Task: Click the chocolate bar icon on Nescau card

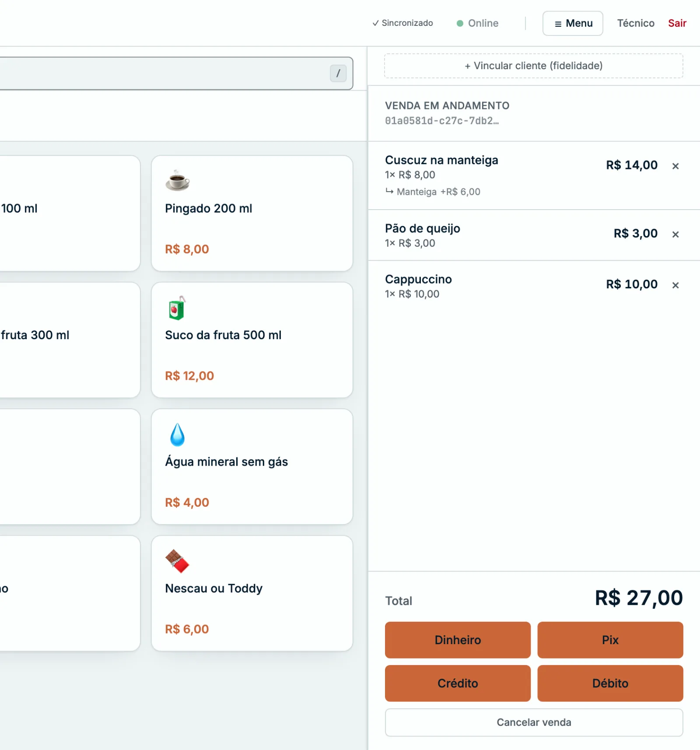Action: 177,561
